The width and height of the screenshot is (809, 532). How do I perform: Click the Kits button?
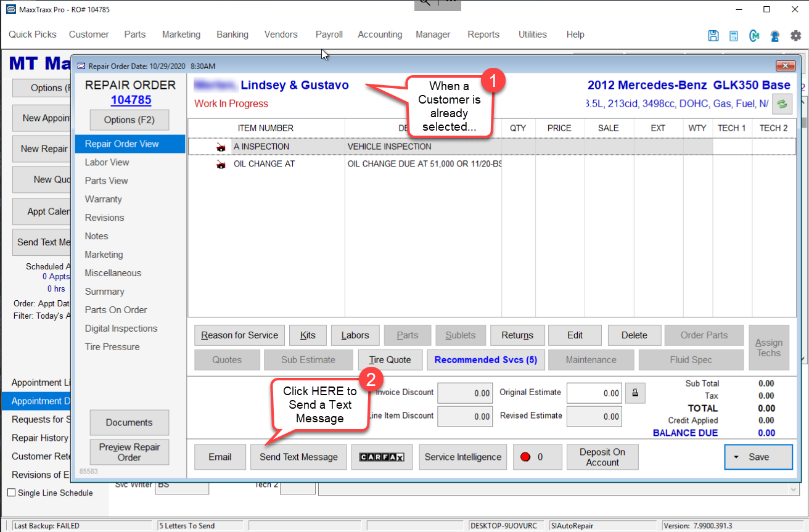pos(308,335)
